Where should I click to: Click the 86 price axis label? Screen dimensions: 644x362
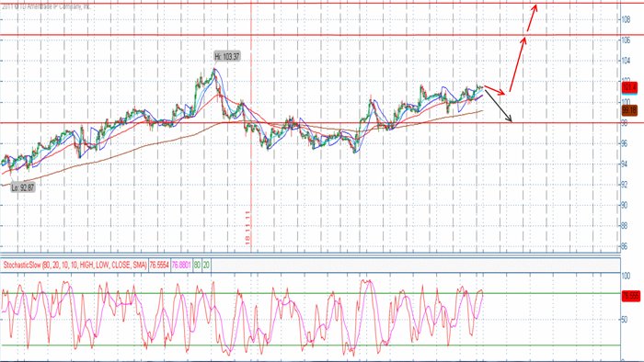(x=625, y=246)
